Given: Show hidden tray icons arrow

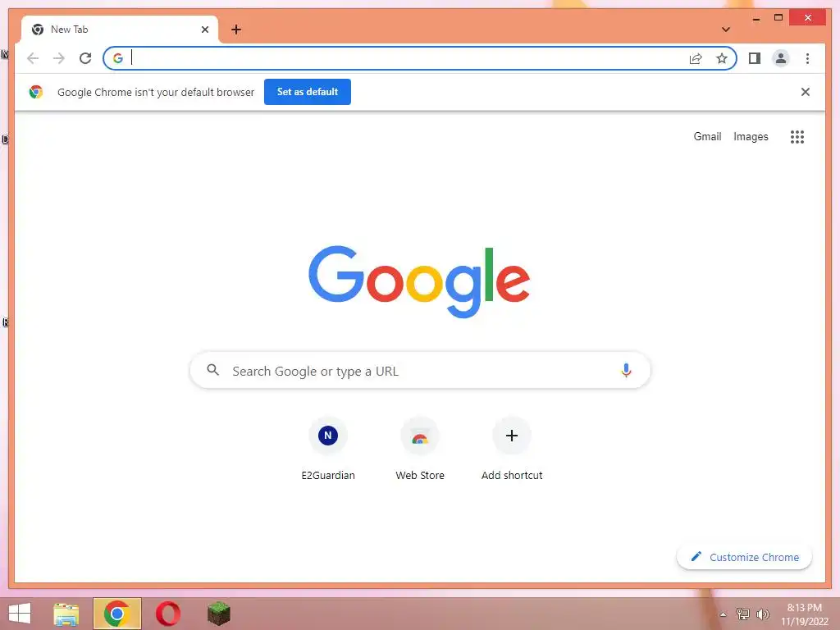Looking at the screenshot, I should click(723, 614).
